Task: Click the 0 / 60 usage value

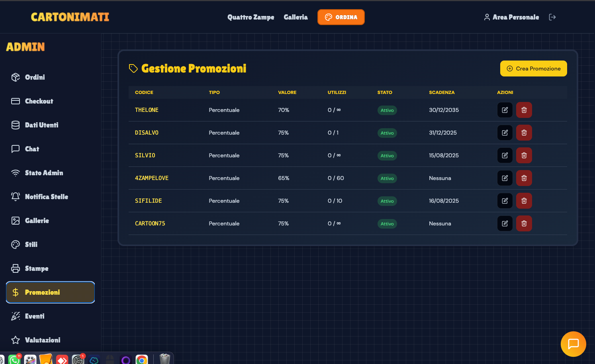Action: click(336, 178)
